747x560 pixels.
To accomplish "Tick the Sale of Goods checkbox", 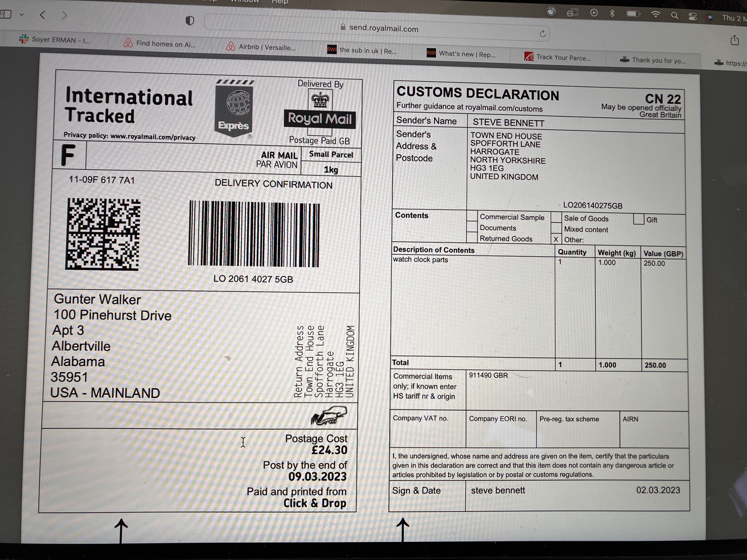I will 556,217.
